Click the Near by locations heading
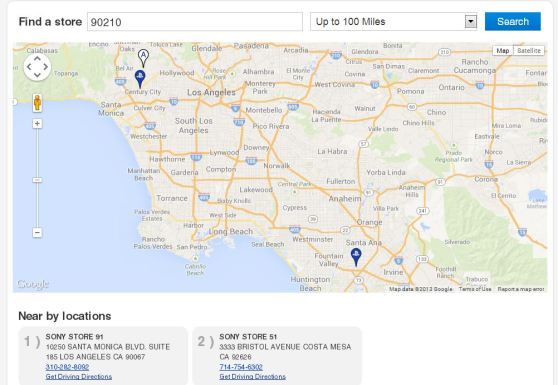 [x=65, y=316]
